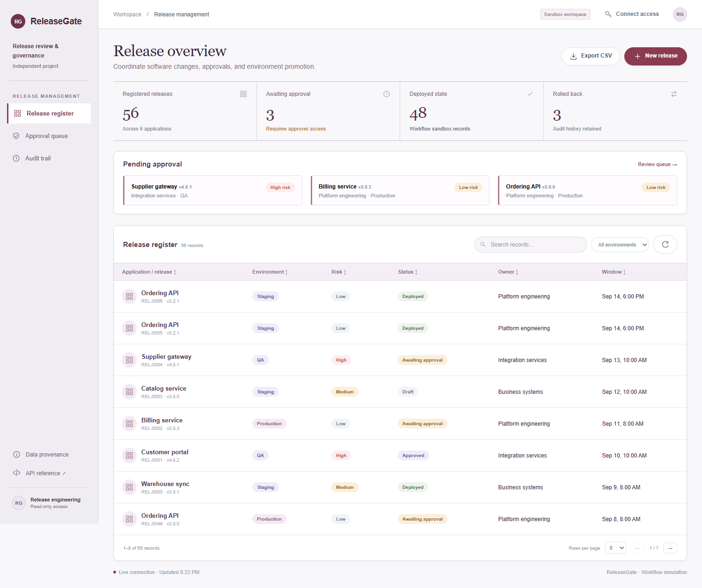The width and height of the screenshot is (702, 588).
Task: Click the Catalog service row icon
Action: [x=130, y=392]
